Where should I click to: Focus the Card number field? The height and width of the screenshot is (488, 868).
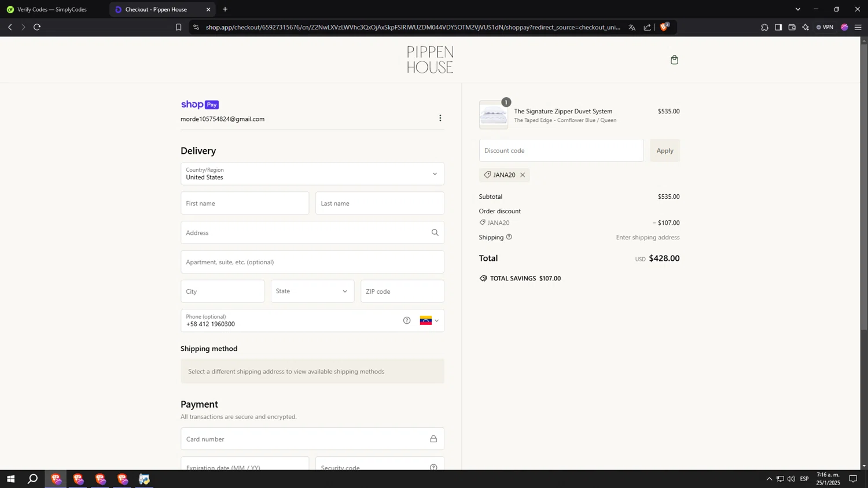click(x=312, y=439)
